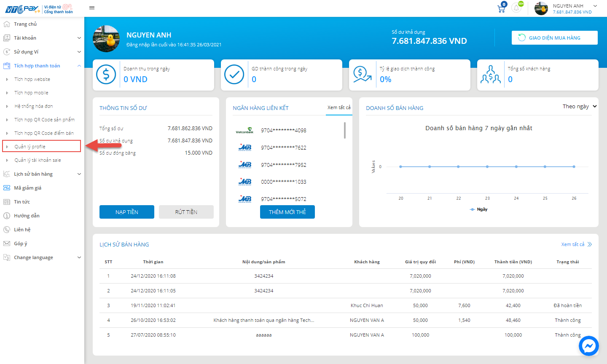Click the Ngày legend marker in chart
Screen dimensions: 607x364
[x=473, y=209]
